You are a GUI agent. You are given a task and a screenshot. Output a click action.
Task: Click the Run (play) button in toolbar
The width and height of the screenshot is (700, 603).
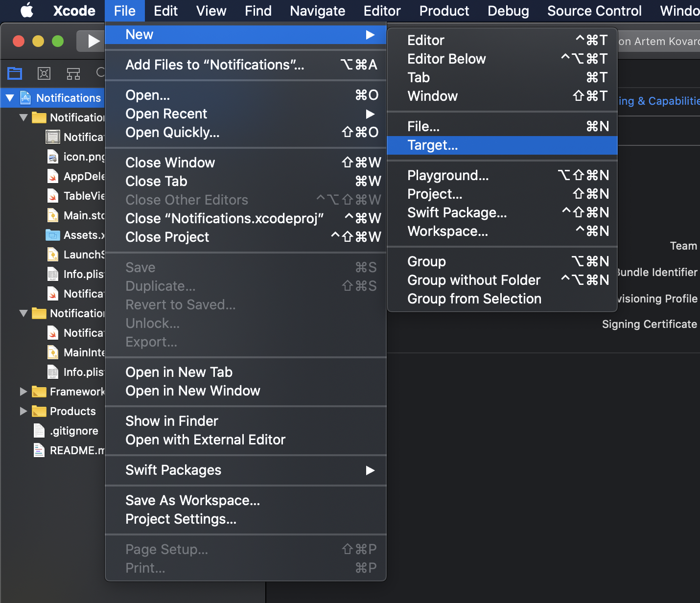pos(92,42)
